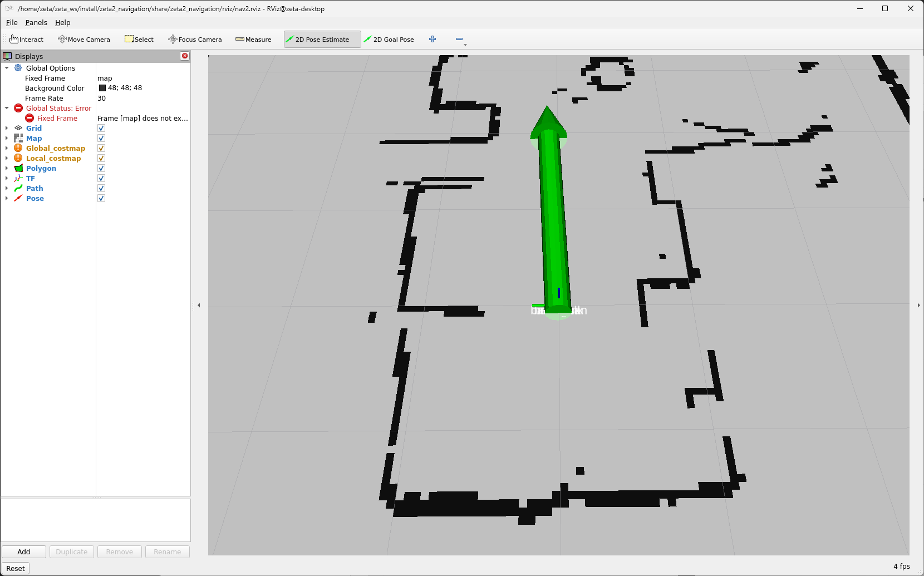924x576 pixels.
Task: Expand the Global_costmap node
Action: 7,148
